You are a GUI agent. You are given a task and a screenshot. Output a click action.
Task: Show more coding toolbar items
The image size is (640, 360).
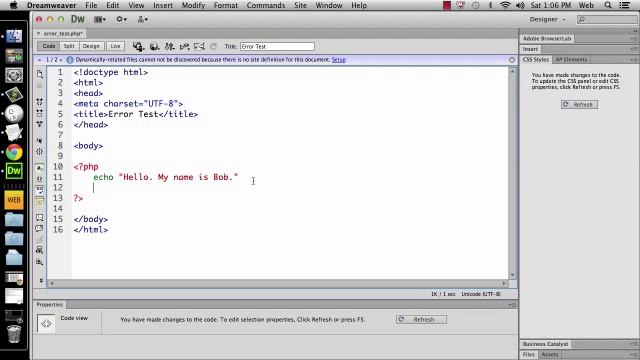click(x=41, y=280)
